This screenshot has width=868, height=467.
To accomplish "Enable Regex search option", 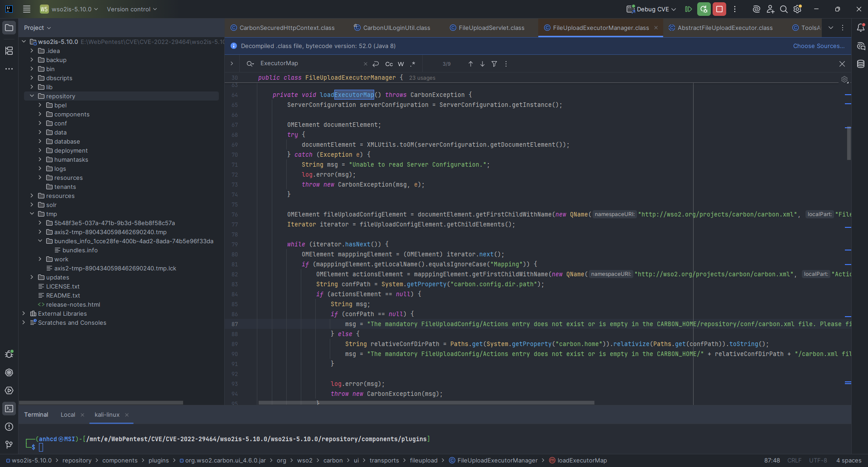I will pos(413,64).
